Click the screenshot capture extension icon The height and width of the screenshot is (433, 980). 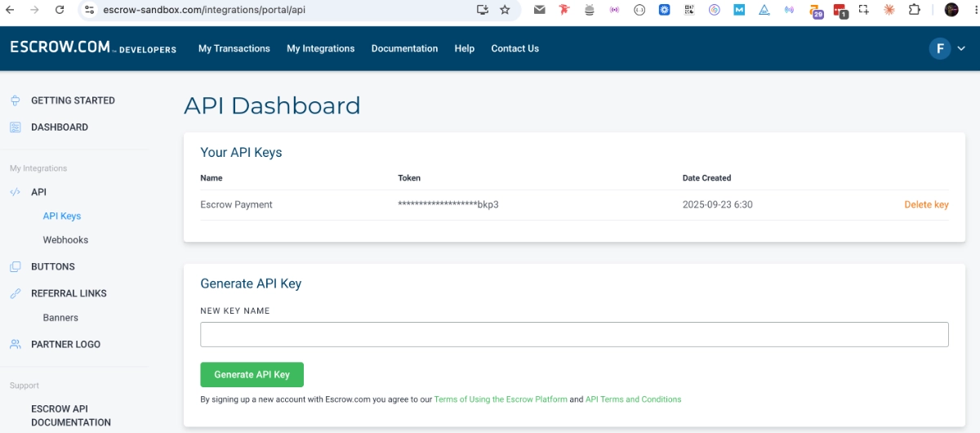pyautogui.click(x=864, y=10)
